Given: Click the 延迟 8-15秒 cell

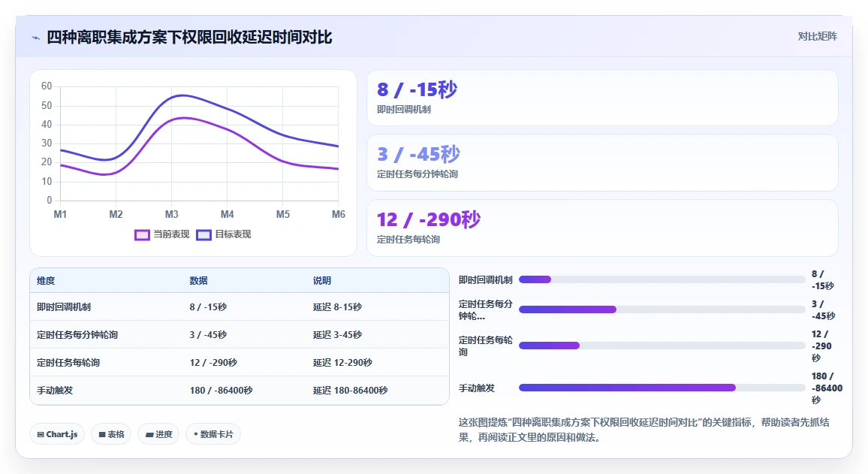Looking at the screenshot, I should tap(337, 306).
